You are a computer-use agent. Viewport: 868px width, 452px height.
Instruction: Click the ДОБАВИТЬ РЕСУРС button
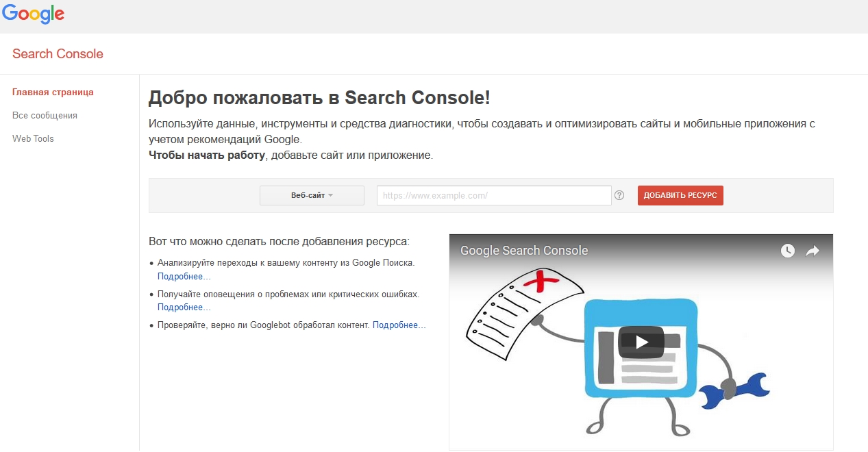click(680, 195)
